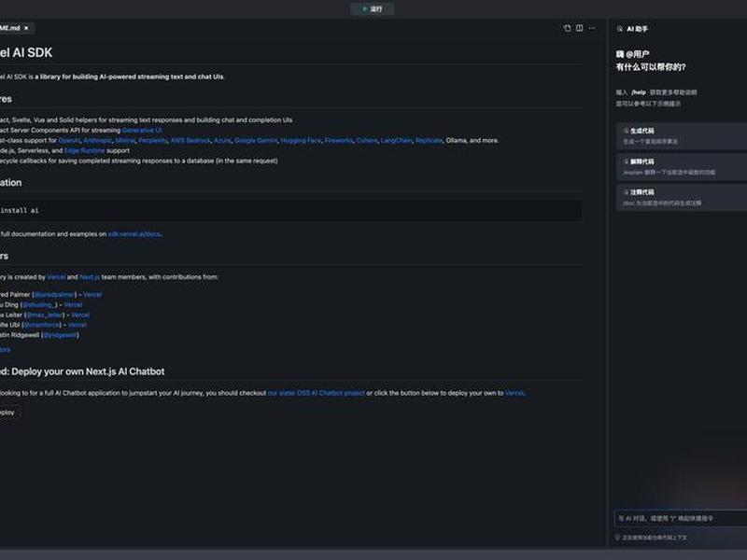
Task: Select the 解释代码 suggestion card
Action: (x=682, y=167)
